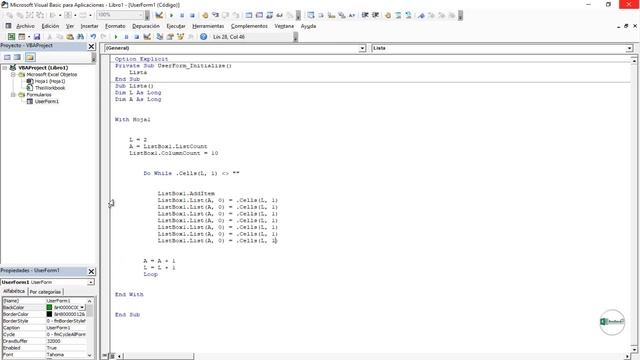Toggle Design Mode icon in Standard toolbar
Image resolution: width=640 pixels, height=360 pixels.
point(147,37)
